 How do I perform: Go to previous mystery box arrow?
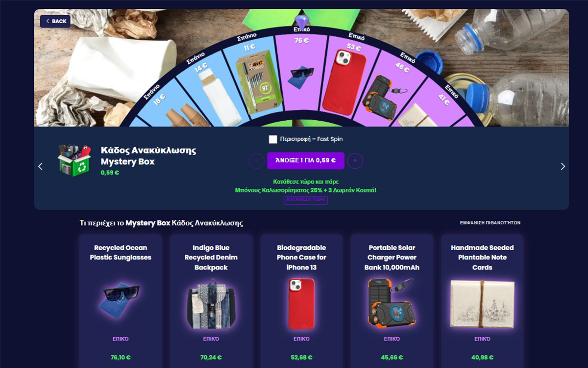point(40,166)
